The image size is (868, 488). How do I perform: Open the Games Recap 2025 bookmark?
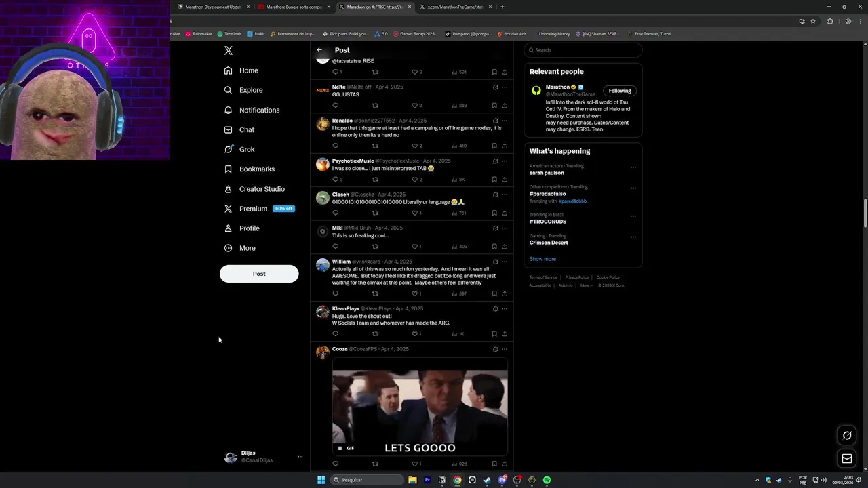(x=414, y=33)
